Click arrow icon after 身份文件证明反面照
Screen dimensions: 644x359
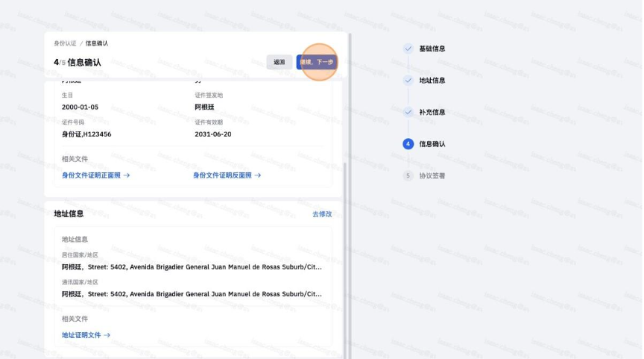[x=258, y=175]
